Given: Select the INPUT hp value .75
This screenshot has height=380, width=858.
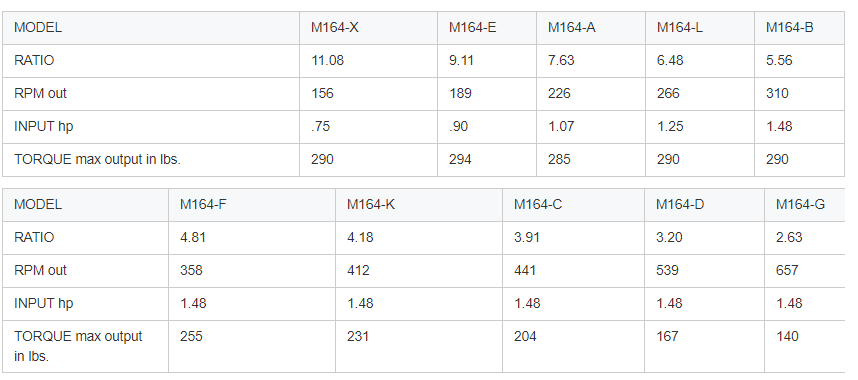Looking at the screenshot, I should pyautogui.click(x=320, y=126).
